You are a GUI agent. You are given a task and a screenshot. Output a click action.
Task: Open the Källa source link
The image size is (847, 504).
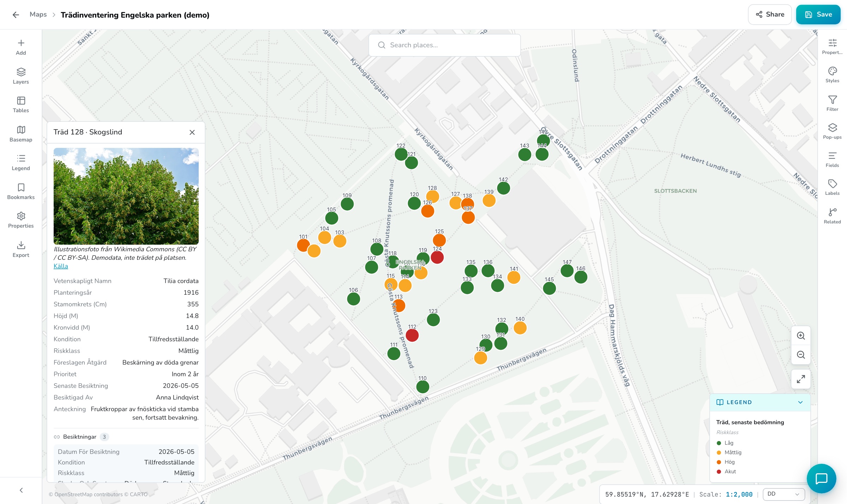point(61,266)
